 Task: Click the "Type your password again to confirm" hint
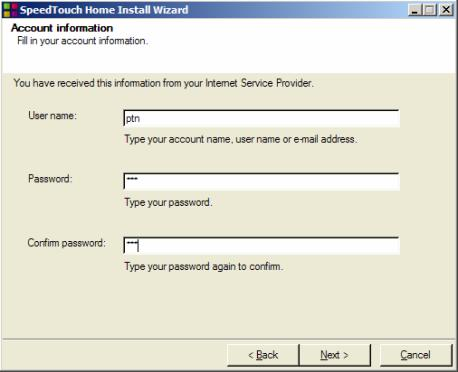(x=204, y=266)
